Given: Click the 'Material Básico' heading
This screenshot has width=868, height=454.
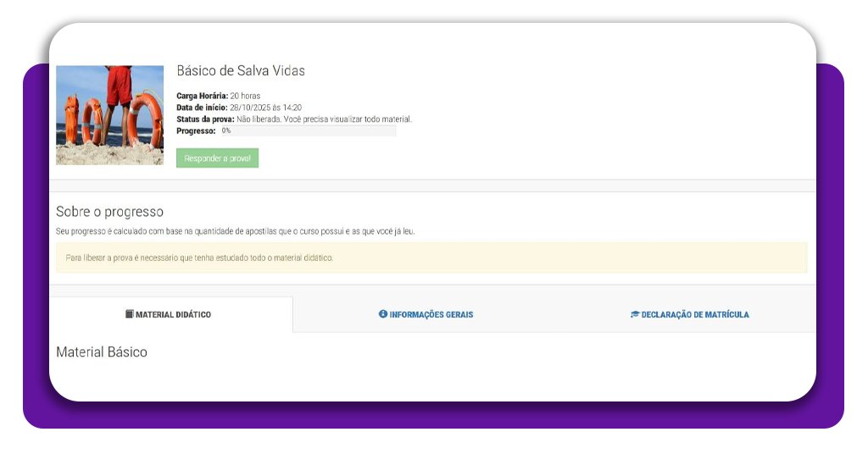Looking at the screenshot, I should (x=102, y=352).
